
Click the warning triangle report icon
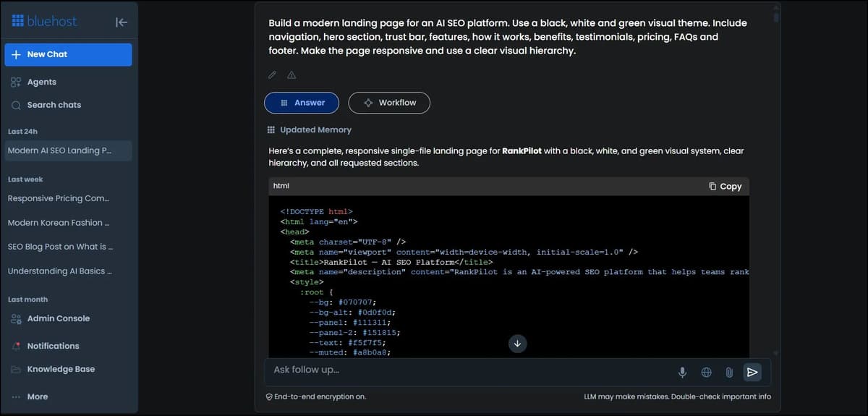[292, 75]
